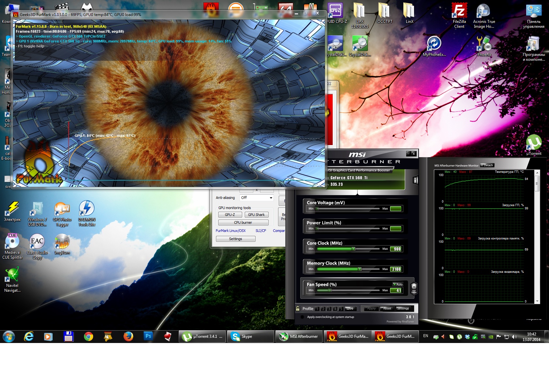
Task: Click the Detach button in Hardware Monitor
Action: (487, 165)
